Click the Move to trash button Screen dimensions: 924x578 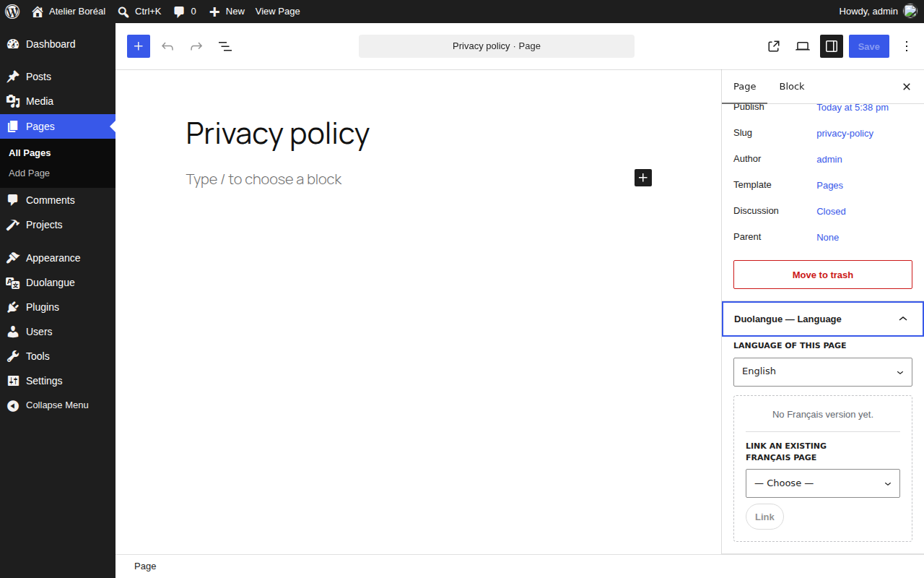click(x=823, y=275)
